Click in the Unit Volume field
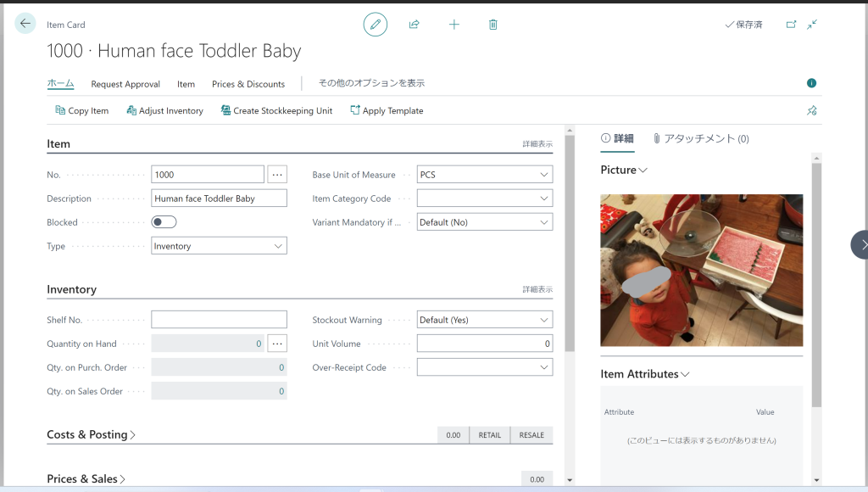Viewport: 868px width, 492px height. (484, 344)
